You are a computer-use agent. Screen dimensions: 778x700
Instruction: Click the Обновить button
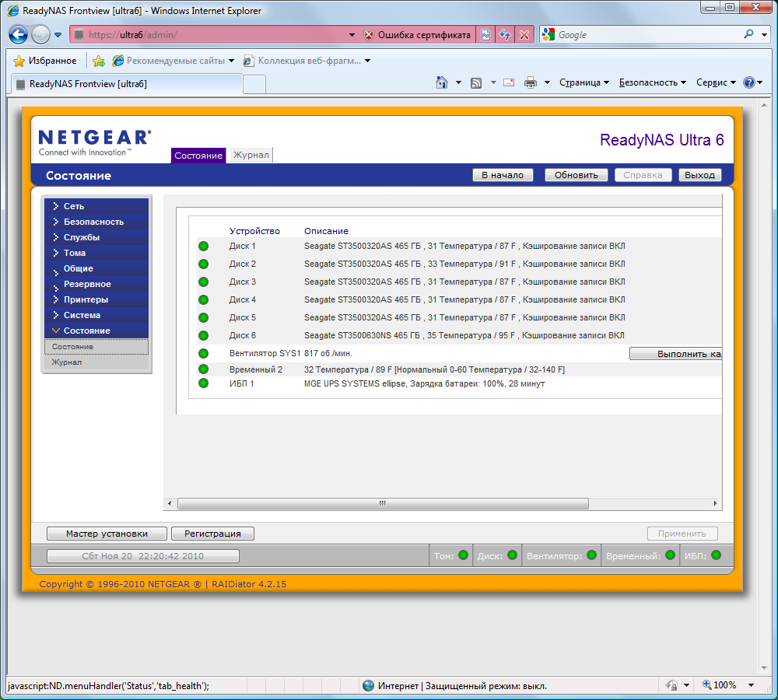coord(576,175)
